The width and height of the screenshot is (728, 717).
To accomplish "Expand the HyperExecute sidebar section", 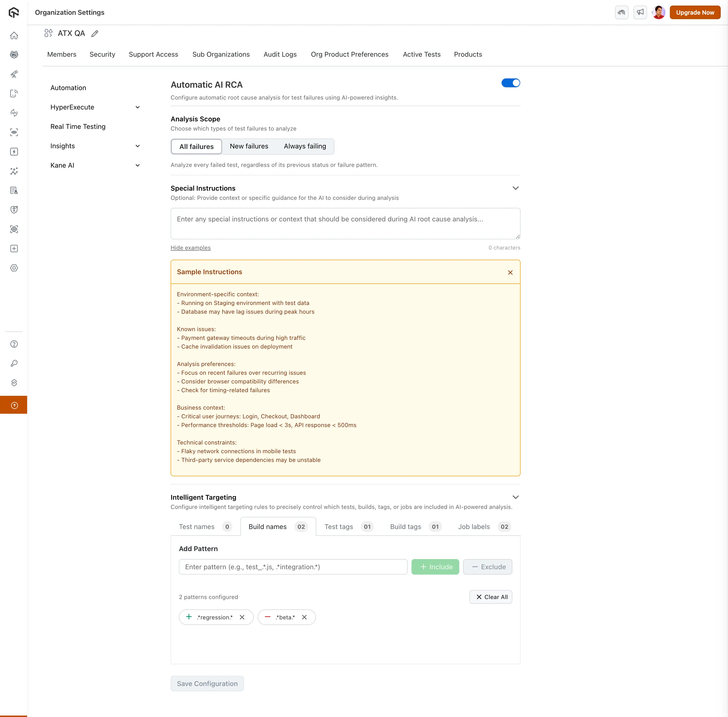I will 138,107.
